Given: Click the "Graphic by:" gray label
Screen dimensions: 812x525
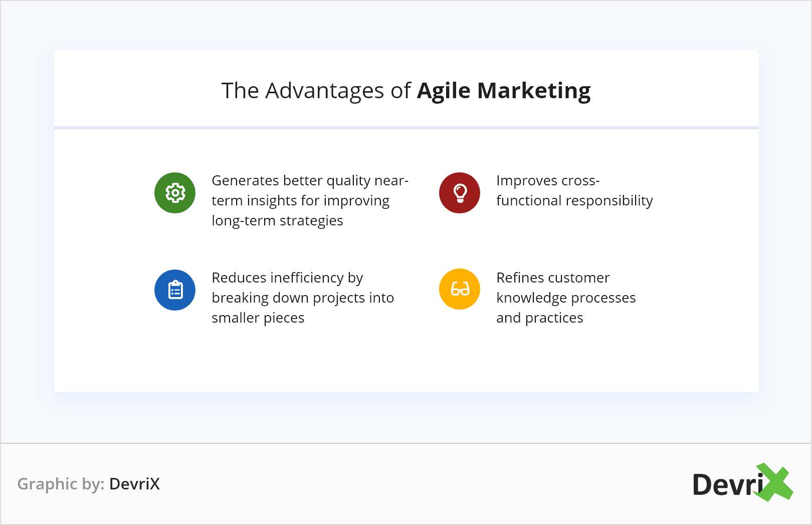Looking at the screenshot, I should (61, 484).
